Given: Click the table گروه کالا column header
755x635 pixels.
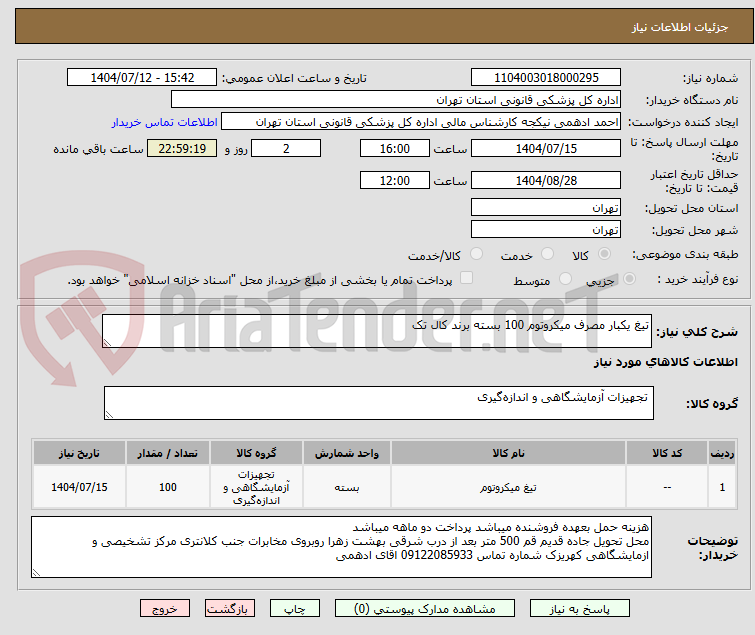Looking at the screenshot, I should pyautogui.click(x=256, y=453).
